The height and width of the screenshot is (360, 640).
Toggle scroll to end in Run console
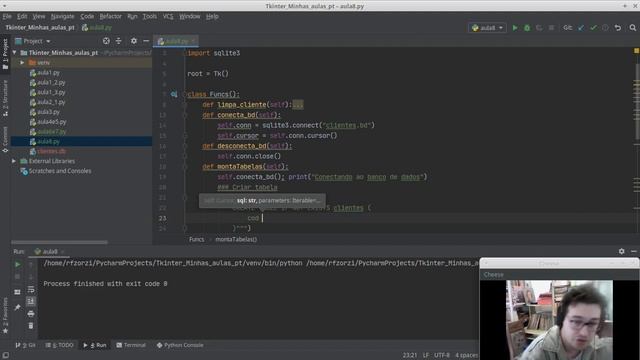[x=31, y=301]
